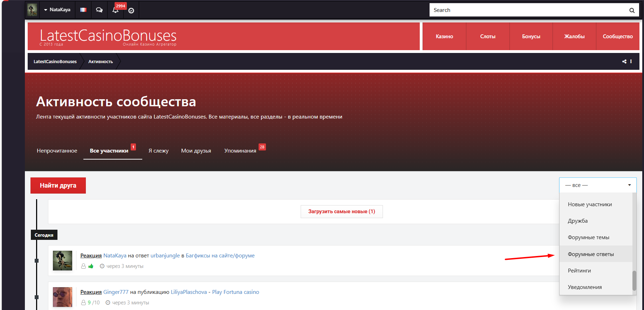Open the chat messages bubble icon

pyautogui.click(x=99, y=10)
